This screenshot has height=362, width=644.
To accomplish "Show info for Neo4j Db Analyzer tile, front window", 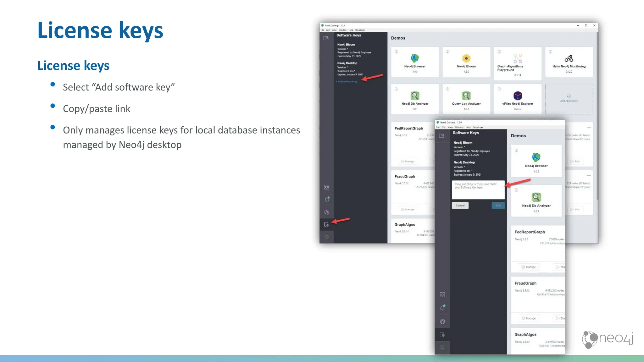I will [x=516, y=190].
